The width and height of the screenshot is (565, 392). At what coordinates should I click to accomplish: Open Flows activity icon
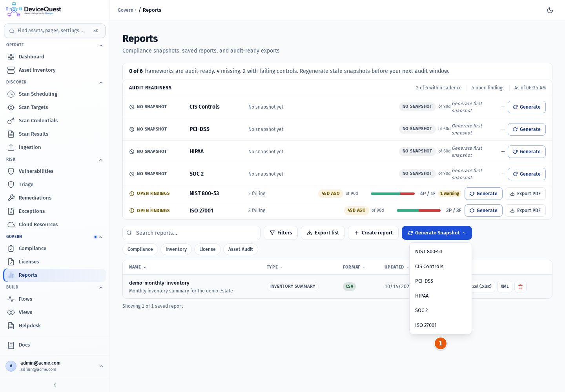[x=11, y=299]
